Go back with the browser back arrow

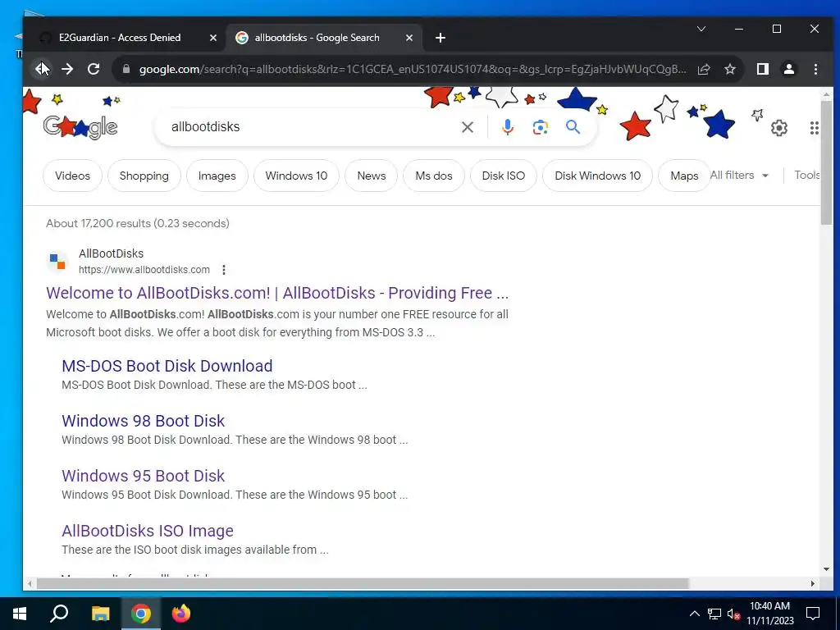[41, 69]
